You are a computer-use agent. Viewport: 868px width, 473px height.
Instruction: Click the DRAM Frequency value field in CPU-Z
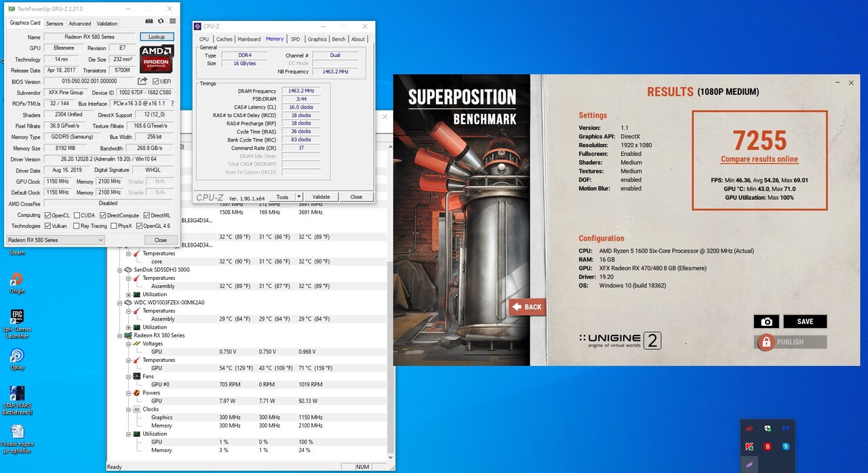pos(300,91)
